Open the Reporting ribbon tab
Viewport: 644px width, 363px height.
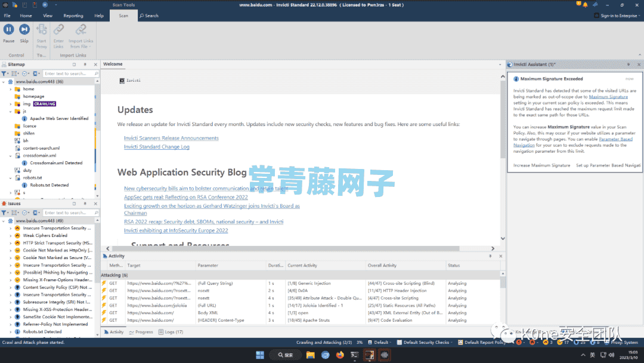[x=73, y=16]
